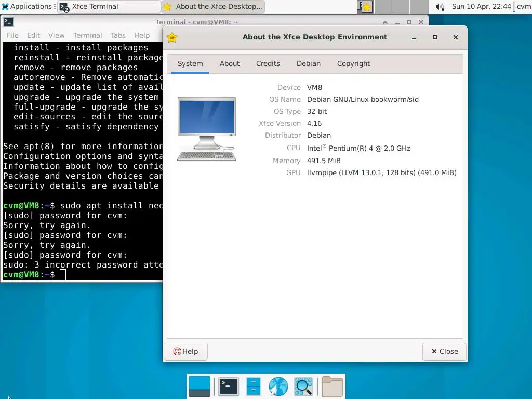Open the Tabs menu in Terminal
The height and width of the screenshot is (399, 532).
[118, 35]
